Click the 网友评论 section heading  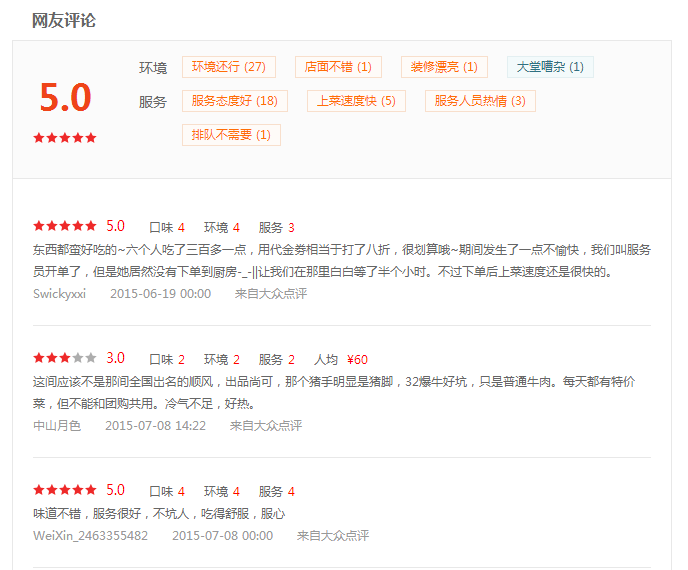point(64,21)
